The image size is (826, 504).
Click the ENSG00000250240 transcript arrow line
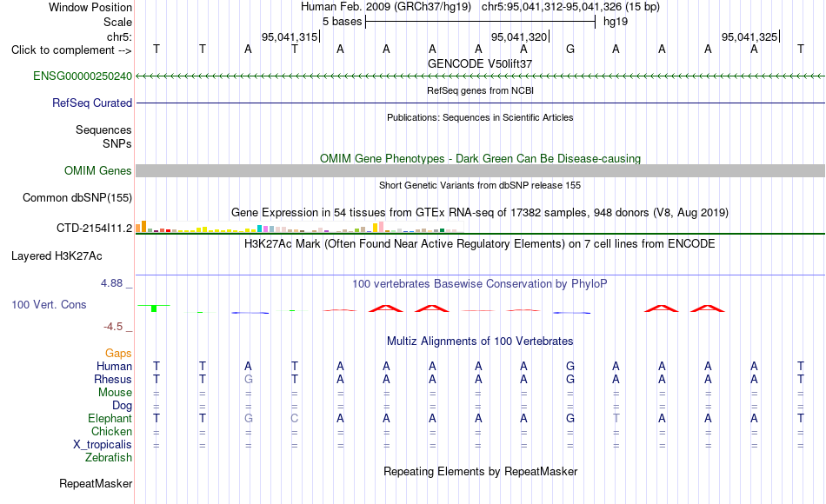pyautogui.click(x=481, y=76)
